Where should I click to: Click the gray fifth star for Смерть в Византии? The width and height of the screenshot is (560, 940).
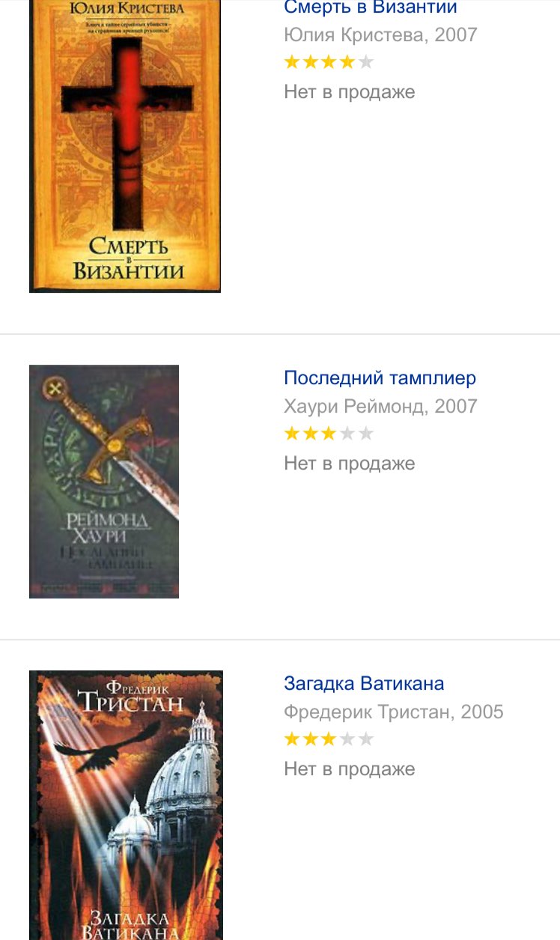click(365, 62)
